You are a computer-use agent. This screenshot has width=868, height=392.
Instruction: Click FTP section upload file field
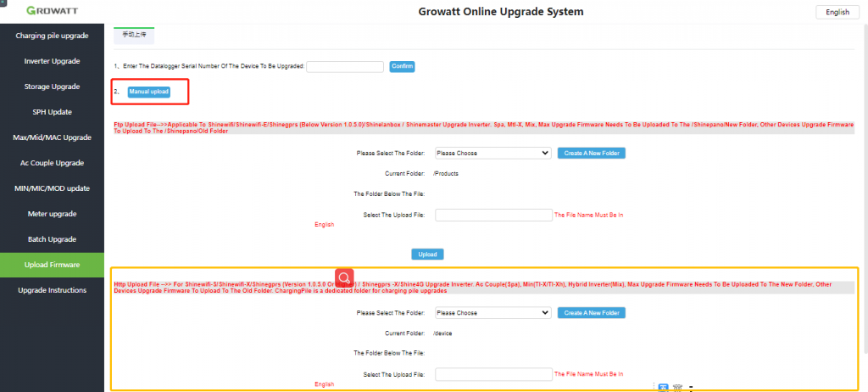pyautogui.click(x=493, y=216)
